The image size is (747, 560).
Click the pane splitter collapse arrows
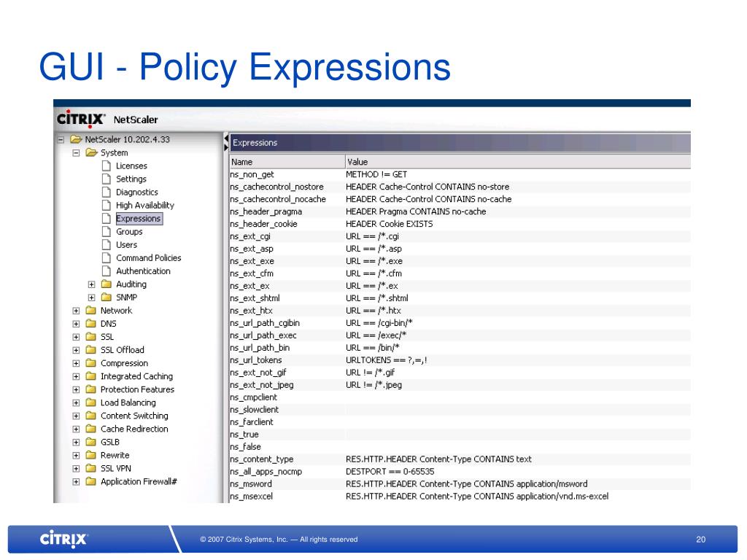226,143
